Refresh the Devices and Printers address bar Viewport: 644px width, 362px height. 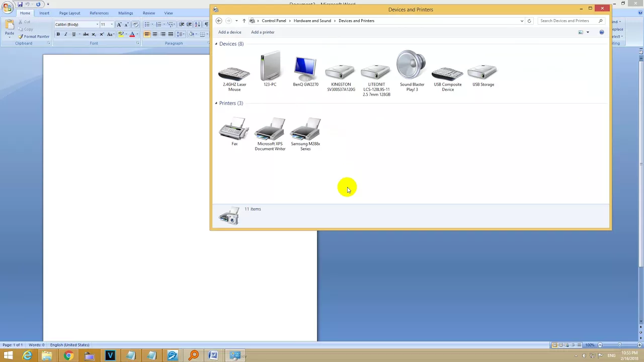point(529,21)
